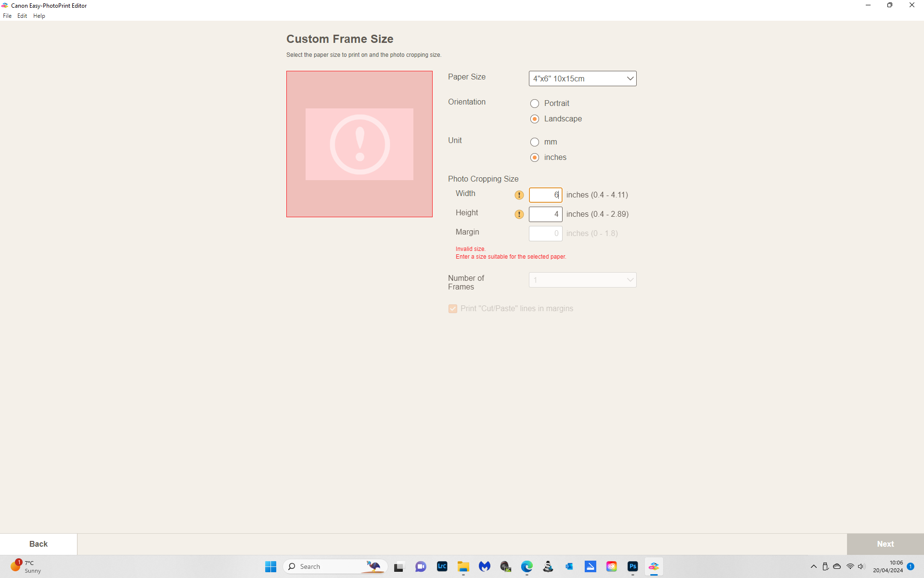Open the Canon Easy-PhotoPrint Editor taskbar icon

tap(654, 566)
